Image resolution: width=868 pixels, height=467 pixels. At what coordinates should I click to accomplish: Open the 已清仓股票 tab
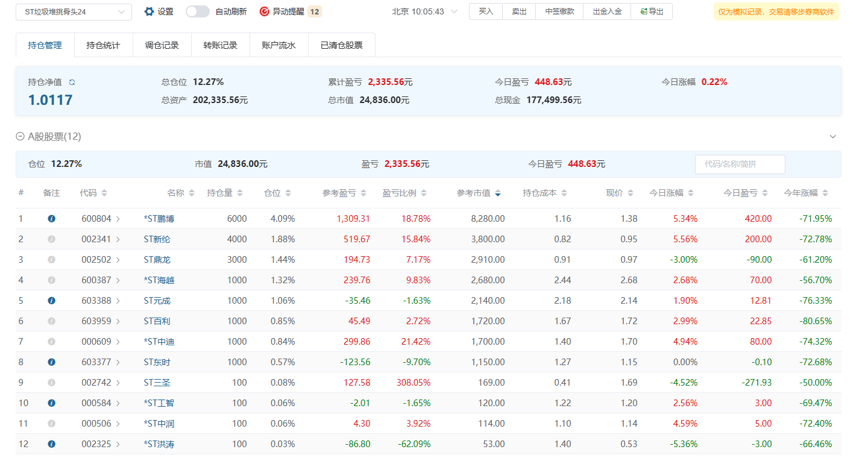pyautogui.click(x=341, y=45)
